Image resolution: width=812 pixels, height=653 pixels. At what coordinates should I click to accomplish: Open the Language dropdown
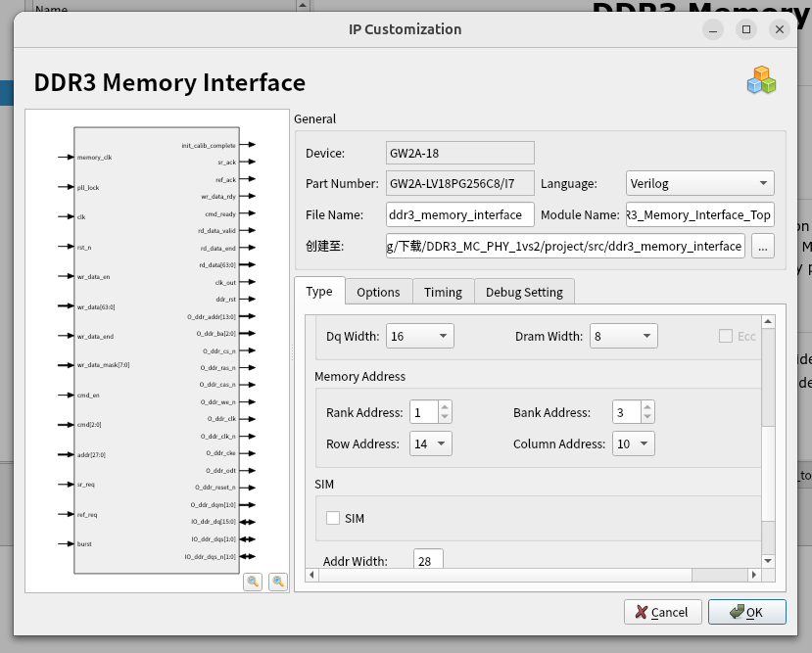tap(700, 183)
